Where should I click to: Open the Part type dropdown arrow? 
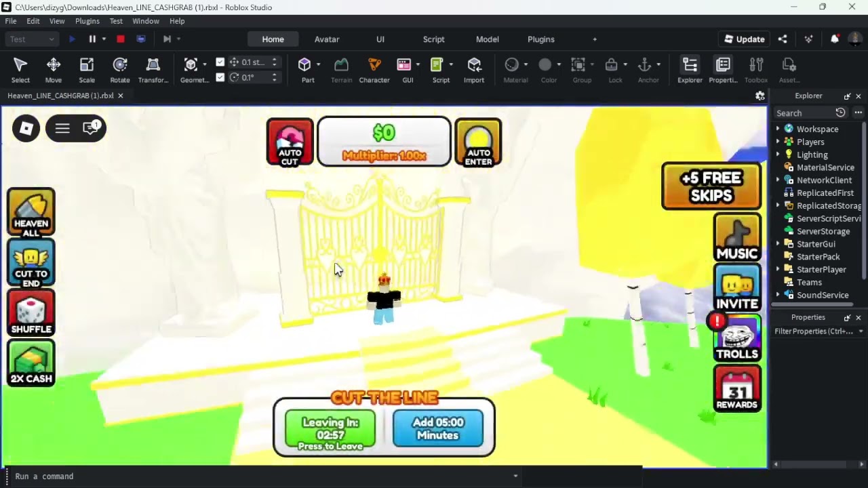click(317, 65)
